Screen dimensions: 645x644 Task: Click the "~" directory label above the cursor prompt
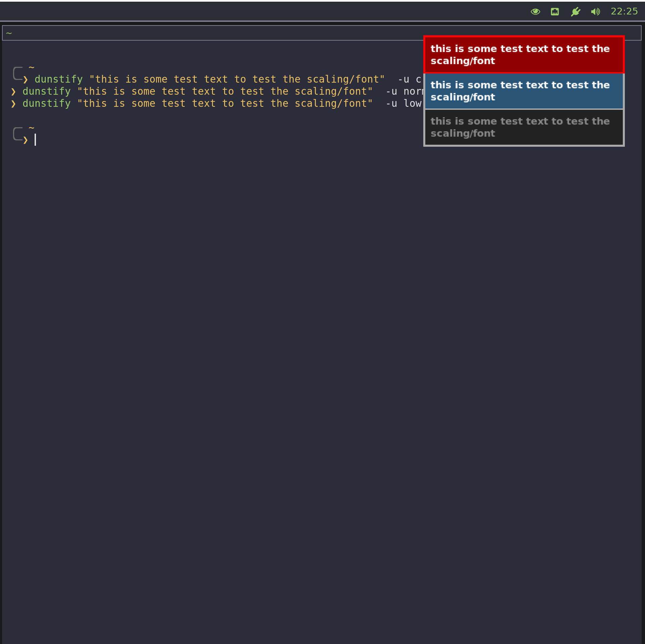(x=32, y=128)
